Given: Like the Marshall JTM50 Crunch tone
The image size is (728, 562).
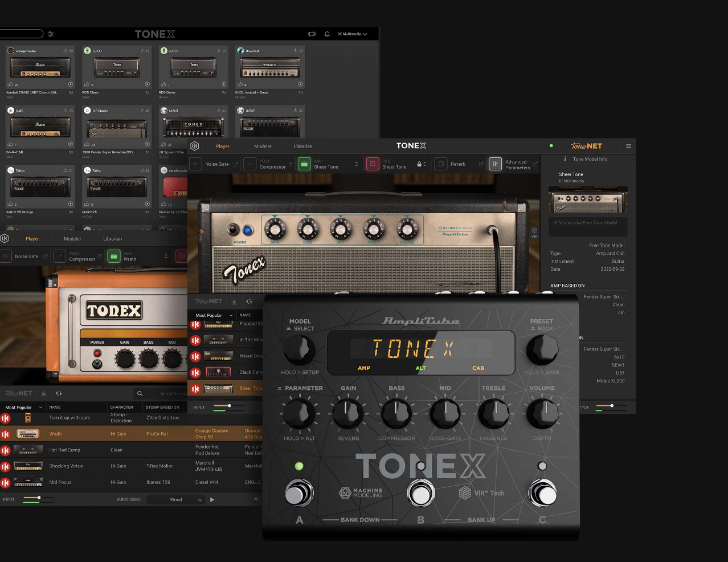Looking at the screenshot, I should [10, 84].
